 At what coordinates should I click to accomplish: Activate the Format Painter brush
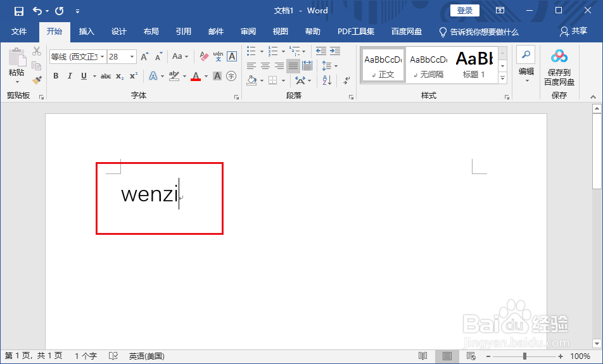37,80
